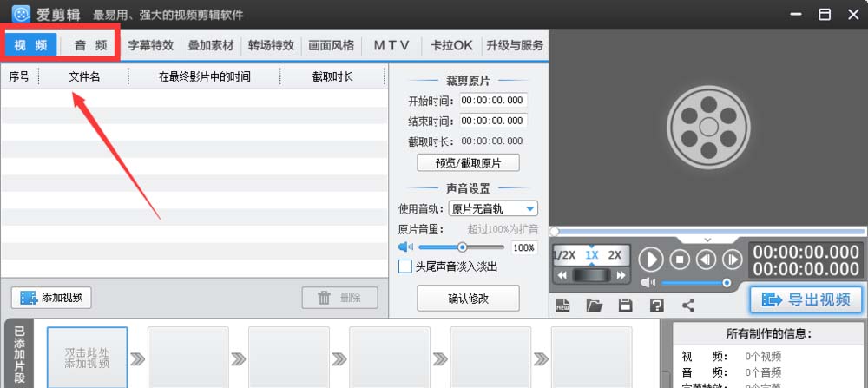
Task: Expand the 使用音轨 dropdown
Action: click(x=529, y=209)
